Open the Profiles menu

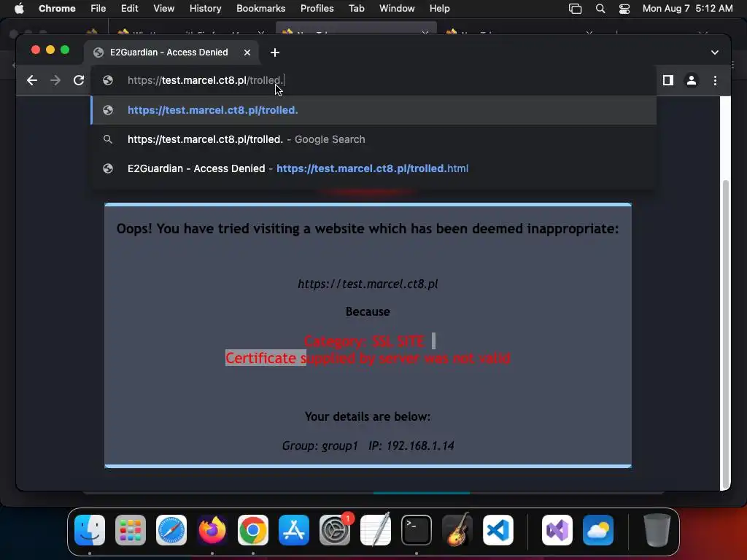tap(317, 9)
